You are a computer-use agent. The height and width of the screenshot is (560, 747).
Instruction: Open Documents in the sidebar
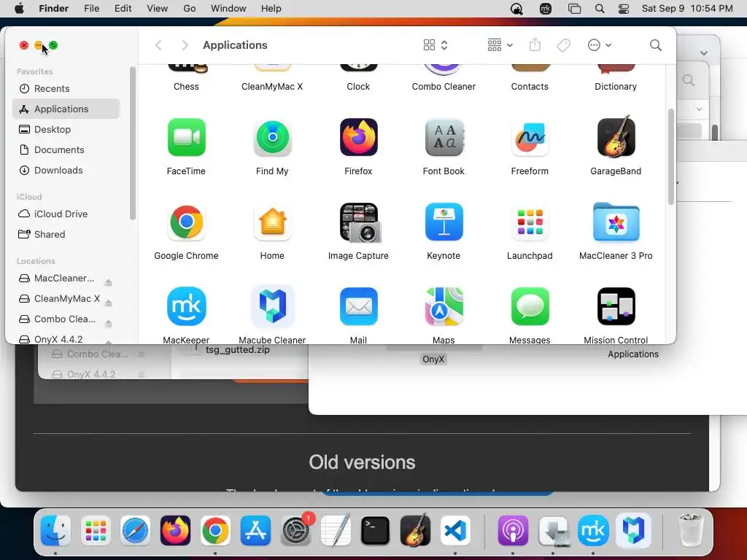point(66,150)
